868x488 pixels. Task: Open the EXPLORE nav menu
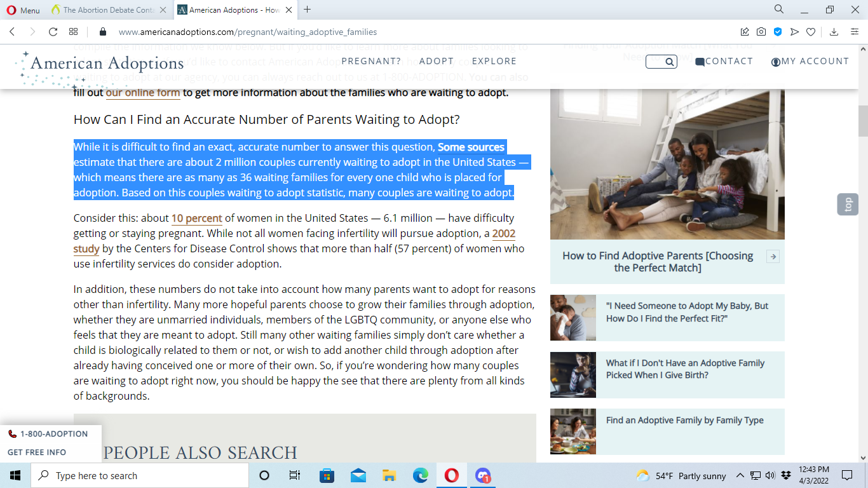coord(494,61)
